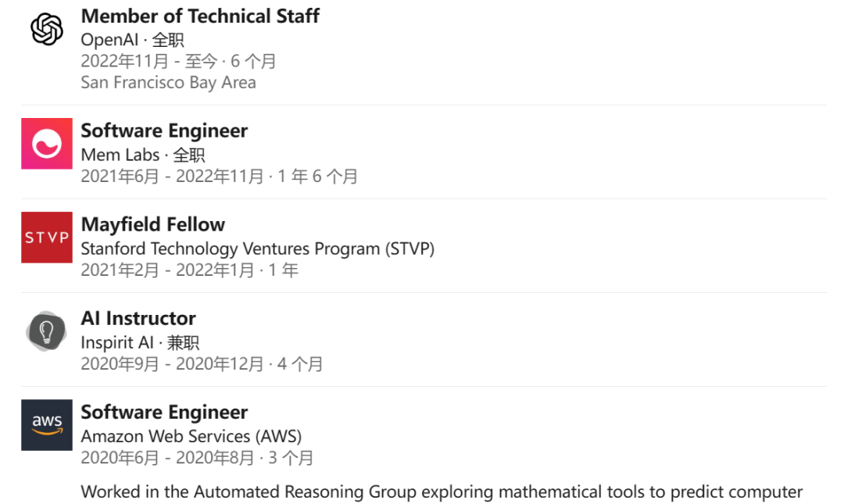The image size is (844, 504).
Task: Open the Member of Technical Staff title
Action: click(200, 16)
